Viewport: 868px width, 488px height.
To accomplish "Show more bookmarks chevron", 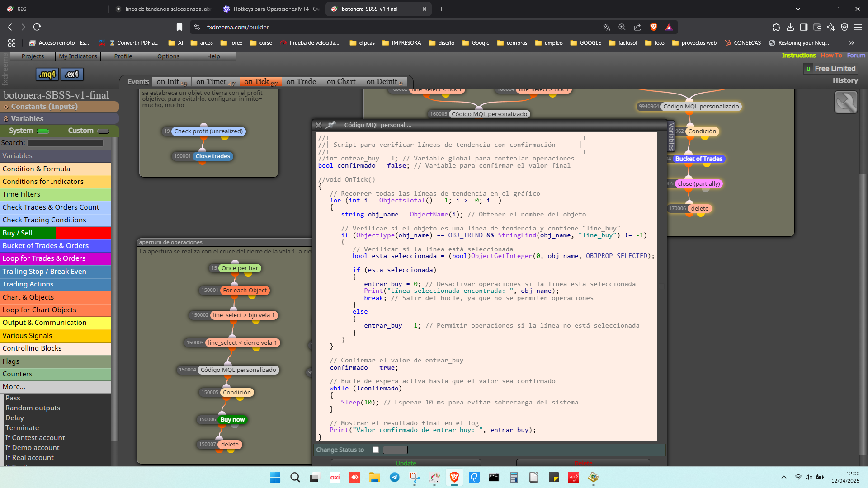I will tap(852, 43).
